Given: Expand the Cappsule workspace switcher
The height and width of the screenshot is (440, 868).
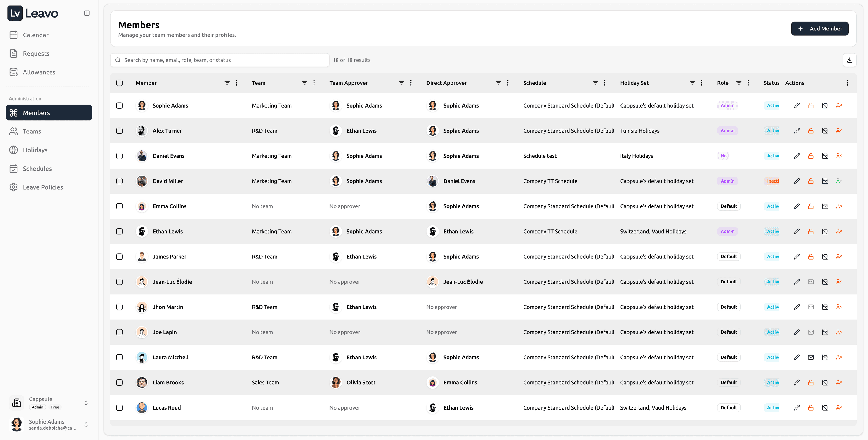Looking at the screenshot, I should [86, 403].
